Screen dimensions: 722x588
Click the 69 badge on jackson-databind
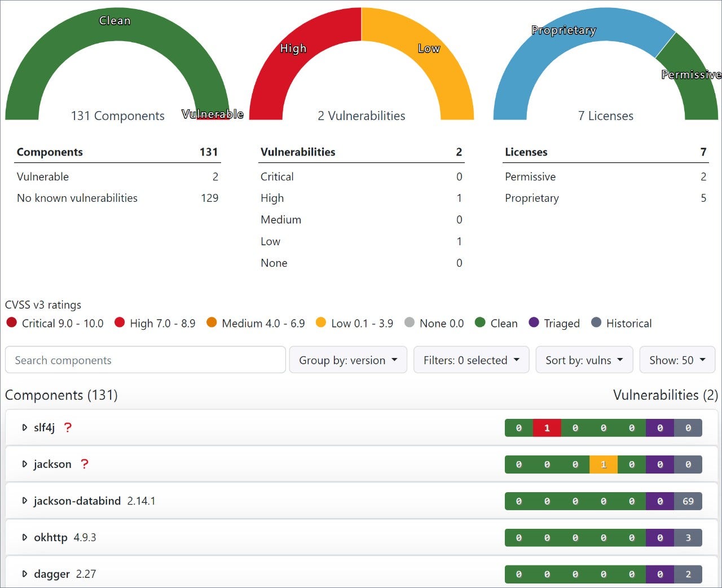point(688,501)
